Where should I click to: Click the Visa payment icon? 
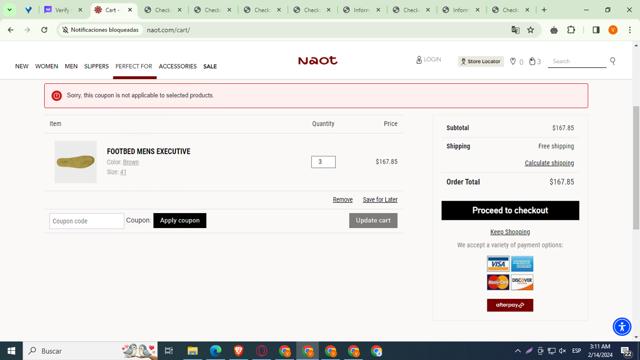[x=498, y=264]
